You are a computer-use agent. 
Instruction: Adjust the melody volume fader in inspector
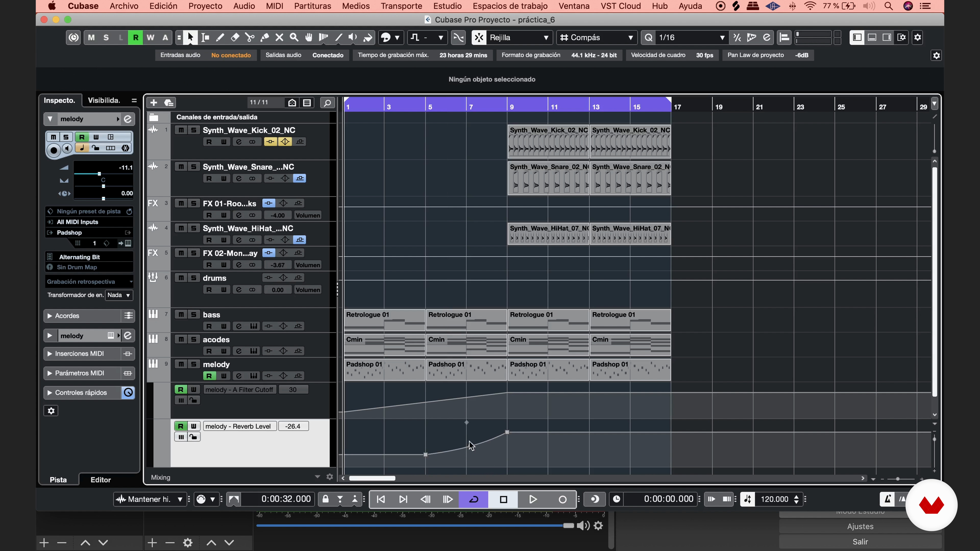[x=99, y=174]
